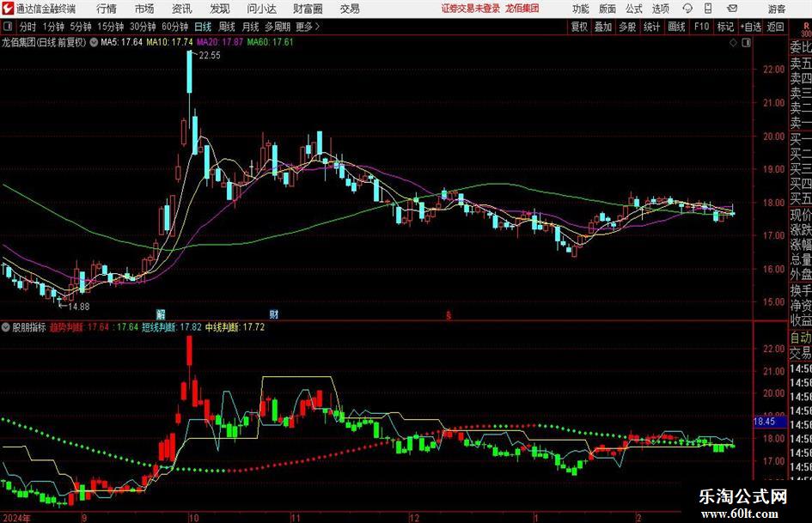812x523 pixels.
Task: Open the 资讯 menu
Action: click(x=182, y=9)
